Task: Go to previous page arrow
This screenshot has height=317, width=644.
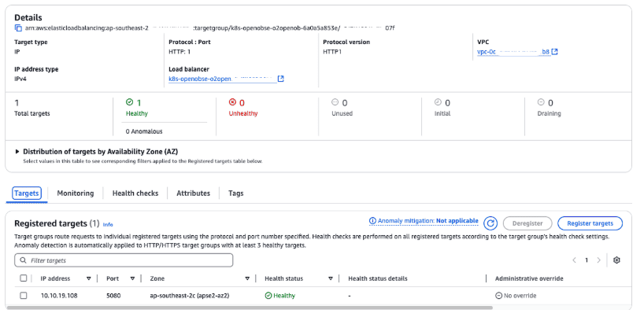Action: pos(574,260)
